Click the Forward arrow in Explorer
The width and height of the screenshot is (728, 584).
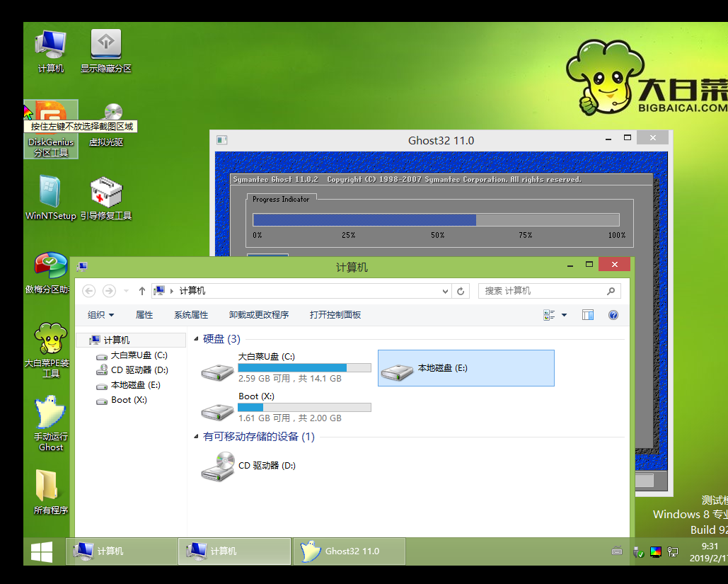(109, 291)
